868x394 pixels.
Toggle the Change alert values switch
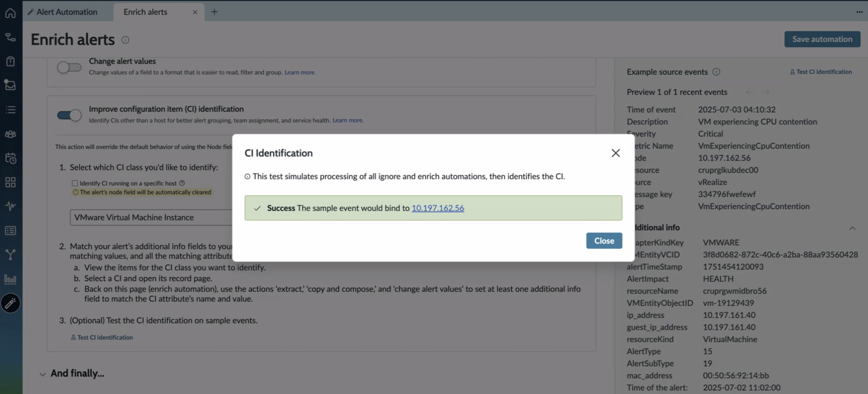click(69, 67)
